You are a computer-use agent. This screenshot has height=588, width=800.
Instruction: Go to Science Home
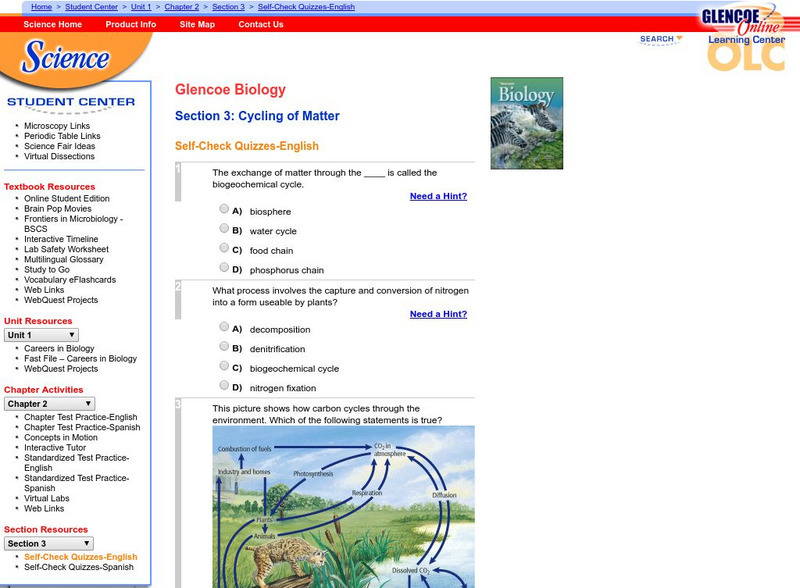pyautogui.click(x=53, y=24)
